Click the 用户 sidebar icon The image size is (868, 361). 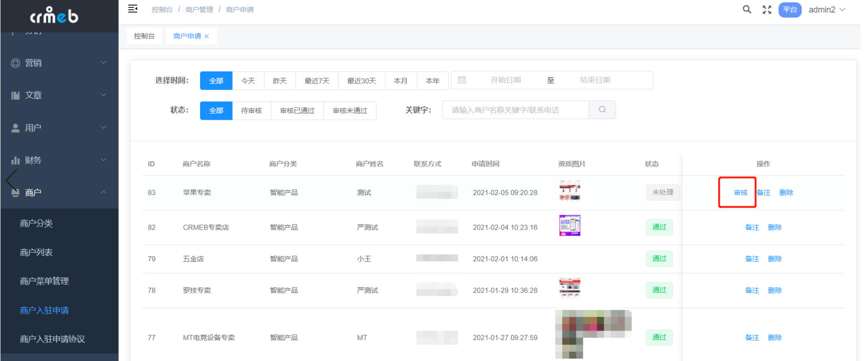pyautogui.click(x=15, y=128)
